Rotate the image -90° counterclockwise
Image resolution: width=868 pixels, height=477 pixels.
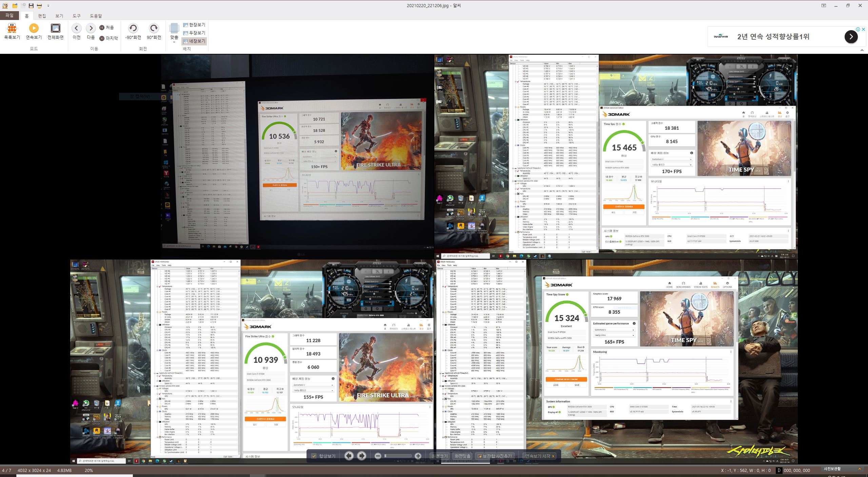(133, 32)
